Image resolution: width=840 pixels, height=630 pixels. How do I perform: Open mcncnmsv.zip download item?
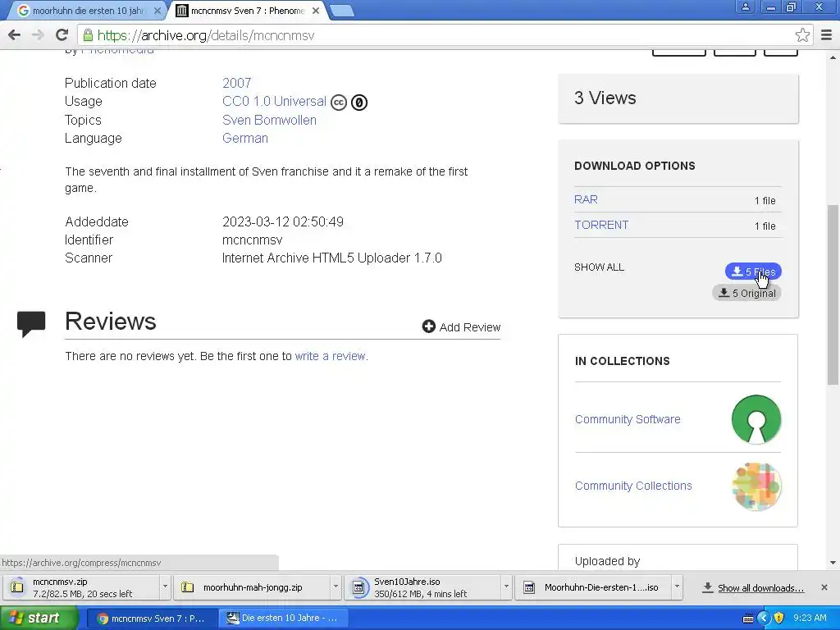83,587
